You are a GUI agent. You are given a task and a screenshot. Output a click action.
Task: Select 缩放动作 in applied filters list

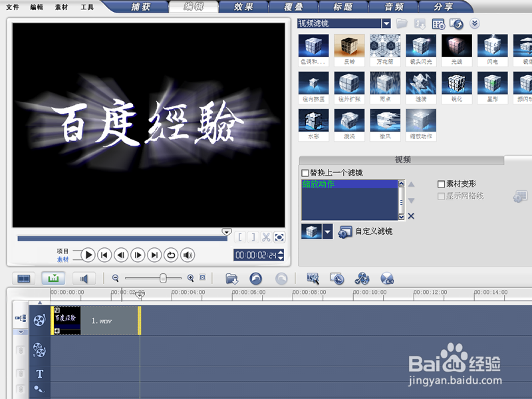click(x=350, y=184)
